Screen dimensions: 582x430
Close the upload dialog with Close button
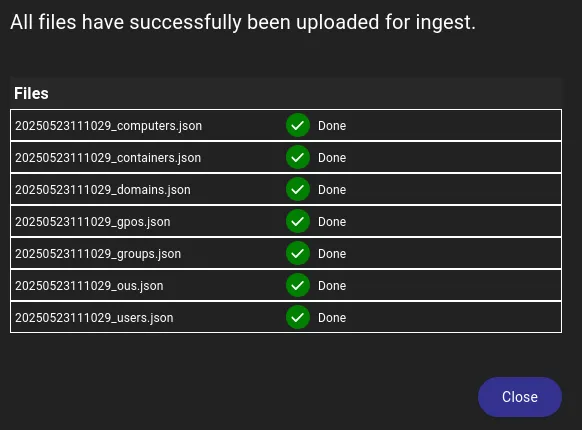[520, 397]
